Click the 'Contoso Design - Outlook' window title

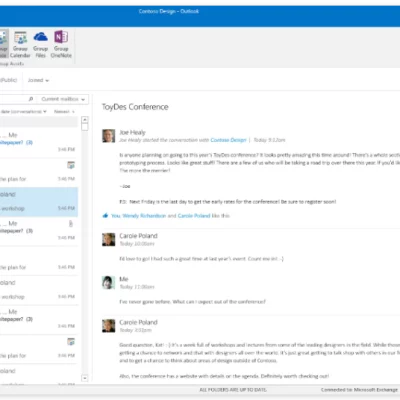click(x=169, y=11)
